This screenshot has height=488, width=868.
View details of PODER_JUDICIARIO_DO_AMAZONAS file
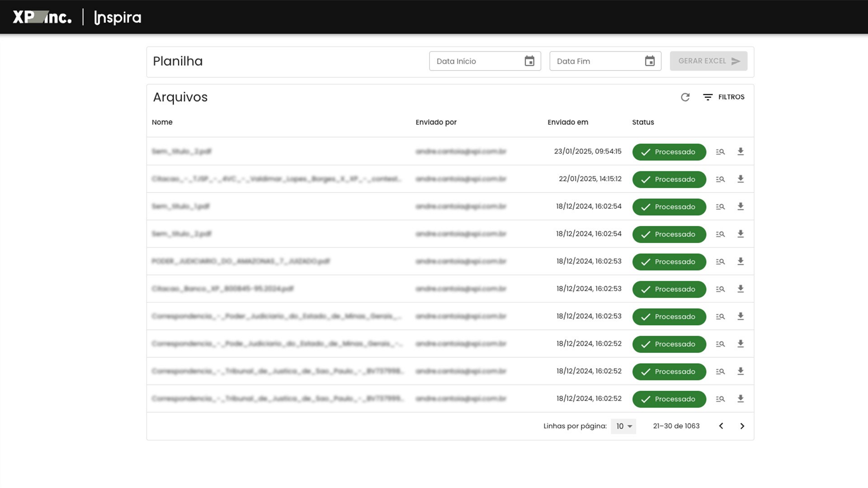[x=720, y=262]
